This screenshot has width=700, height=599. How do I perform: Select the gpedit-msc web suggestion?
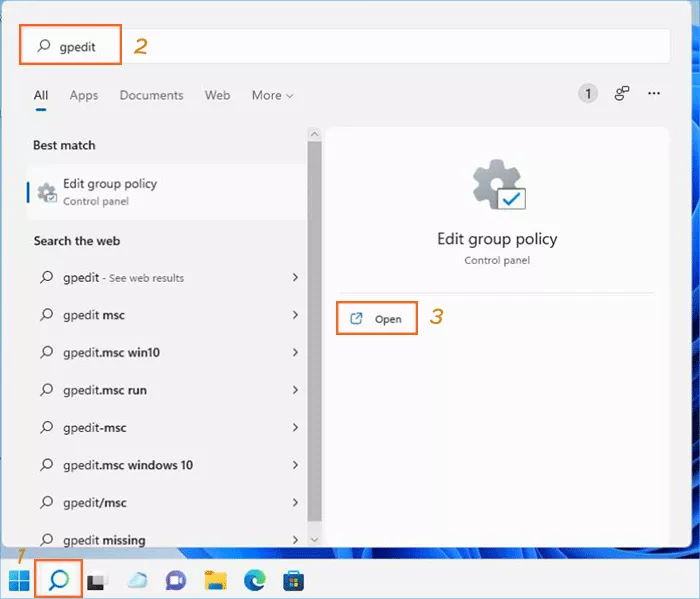pyautogui.click(x=166, y=427)
